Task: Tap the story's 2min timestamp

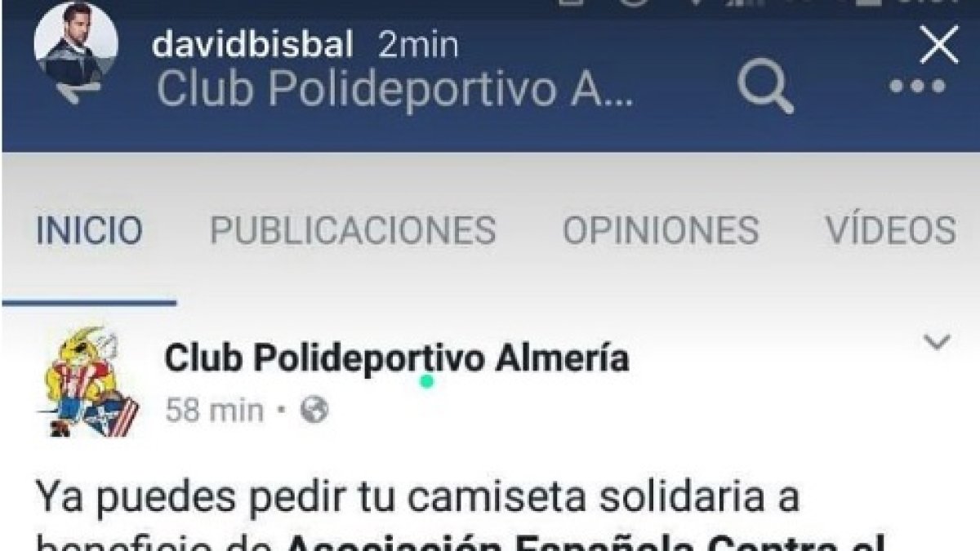Action: pyautogui.click(x=418, y=46)
